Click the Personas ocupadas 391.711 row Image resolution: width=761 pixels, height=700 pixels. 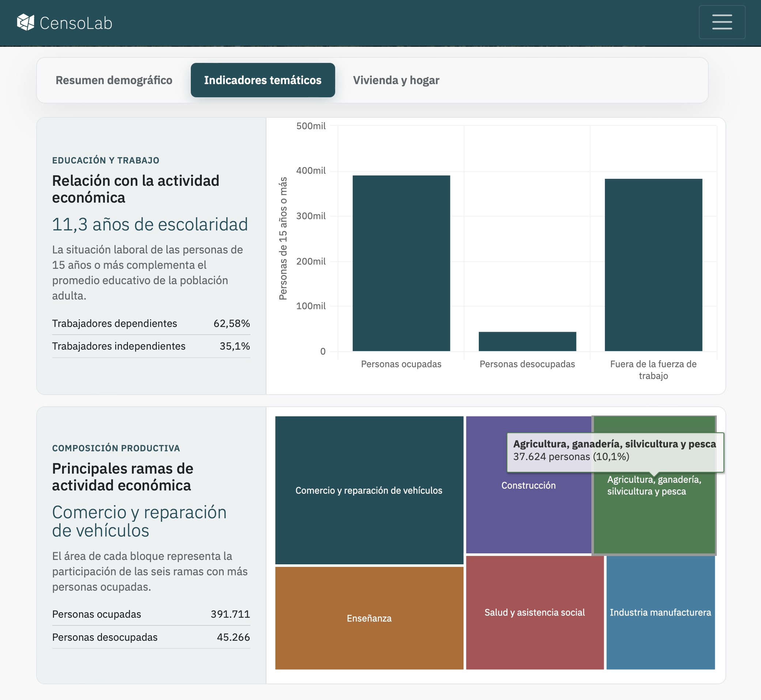point(151,614)
